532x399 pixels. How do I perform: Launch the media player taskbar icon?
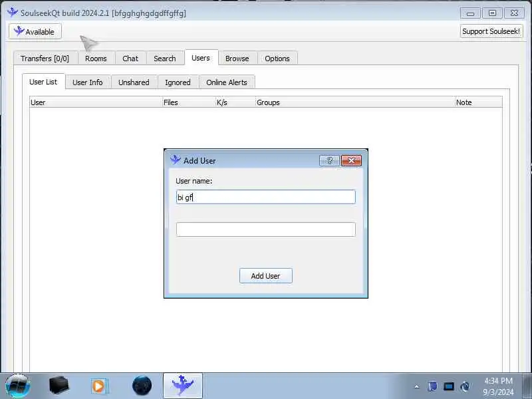click(99, 386)
